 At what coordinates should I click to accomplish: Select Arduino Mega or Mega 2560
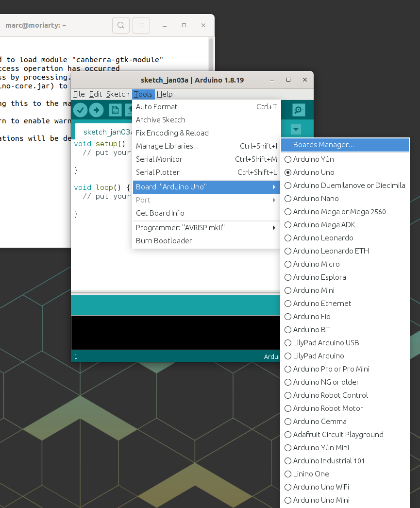click(345, 212)
